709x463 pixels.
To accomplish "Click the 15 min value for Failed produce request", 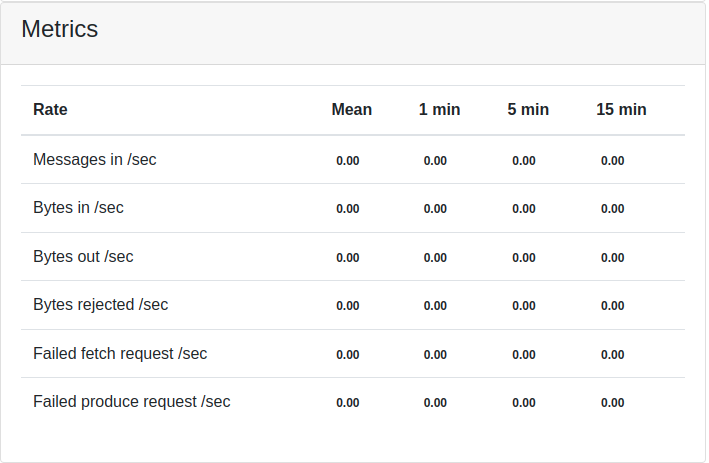I will coord(612,403).
